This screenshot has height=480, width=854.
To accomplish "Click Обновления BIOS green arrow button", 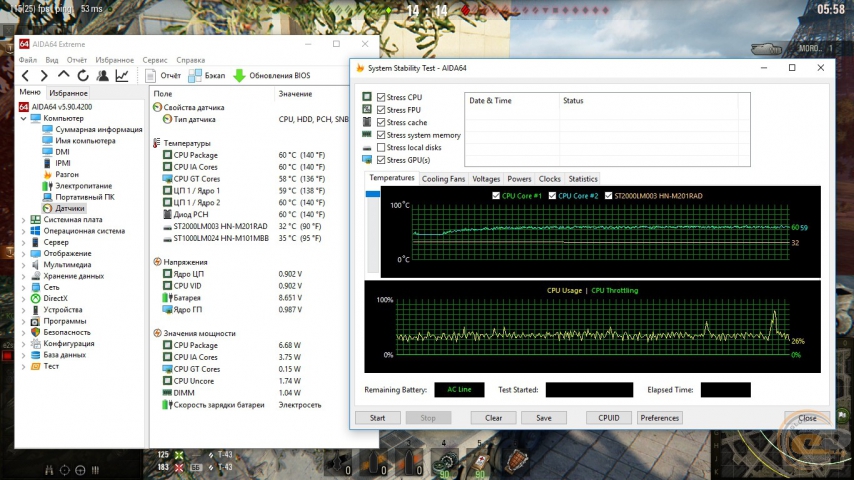I will (272, 76).
